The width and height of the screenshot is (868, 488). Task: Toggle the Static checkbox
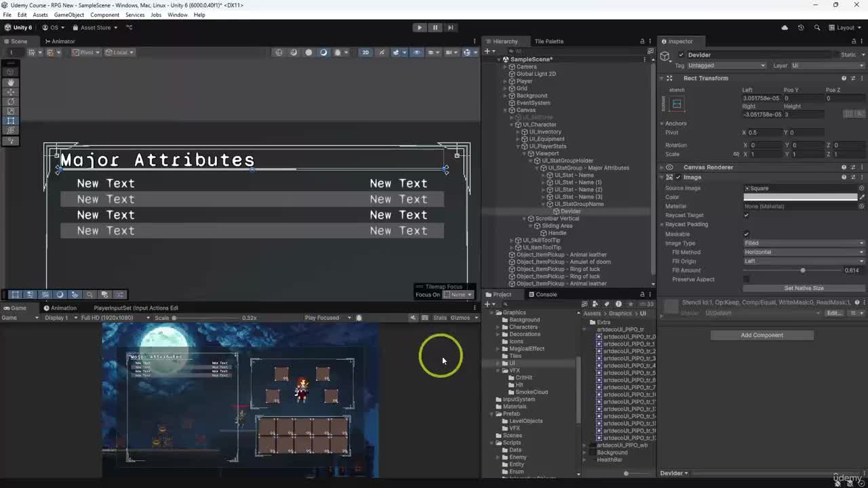pos(836,55)
